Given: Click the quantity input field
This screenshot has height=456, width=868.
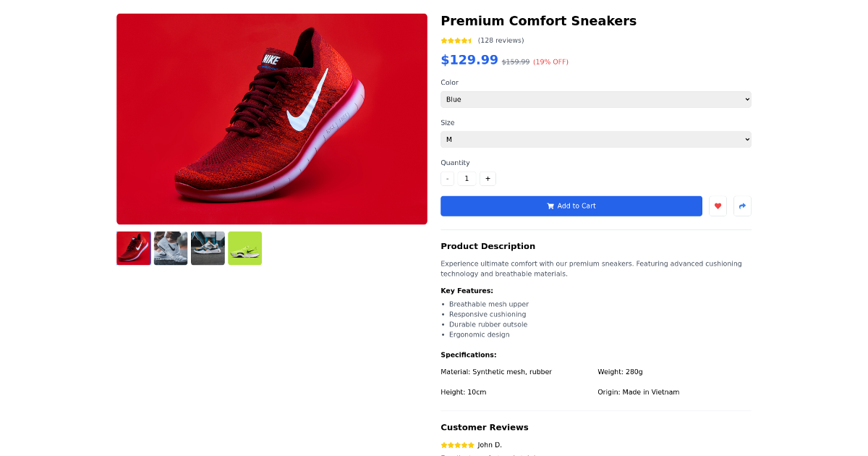Looking at the screenshot, I should tap(467, 179).
